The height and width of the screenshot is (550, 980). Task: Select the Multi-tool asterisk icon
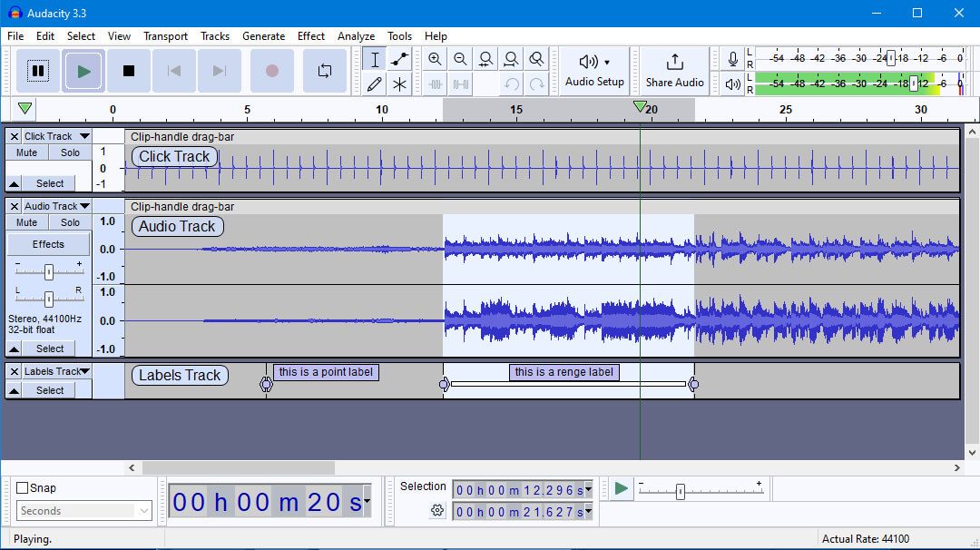[x=399, y=84]
